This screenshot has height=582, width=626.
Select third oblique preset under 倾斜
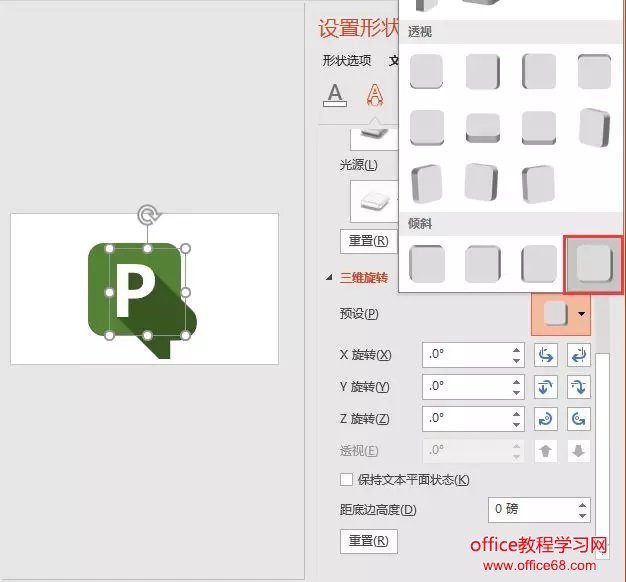[539, 264]
